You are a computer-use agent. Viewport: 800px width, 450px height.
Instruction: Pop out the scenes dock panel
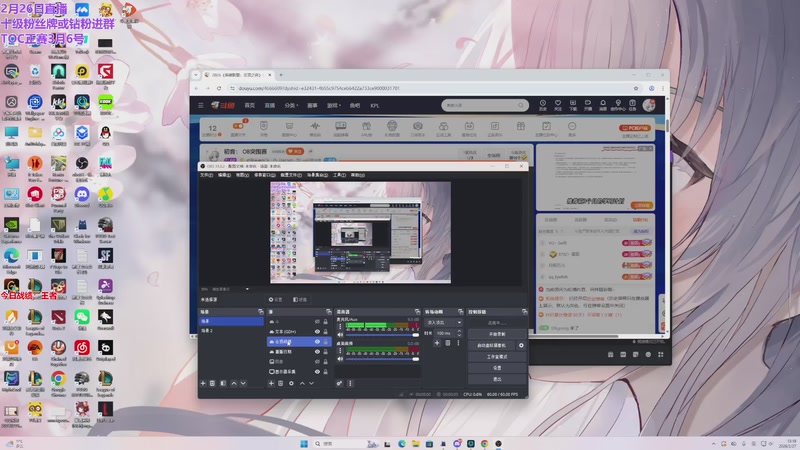[261, 312]
